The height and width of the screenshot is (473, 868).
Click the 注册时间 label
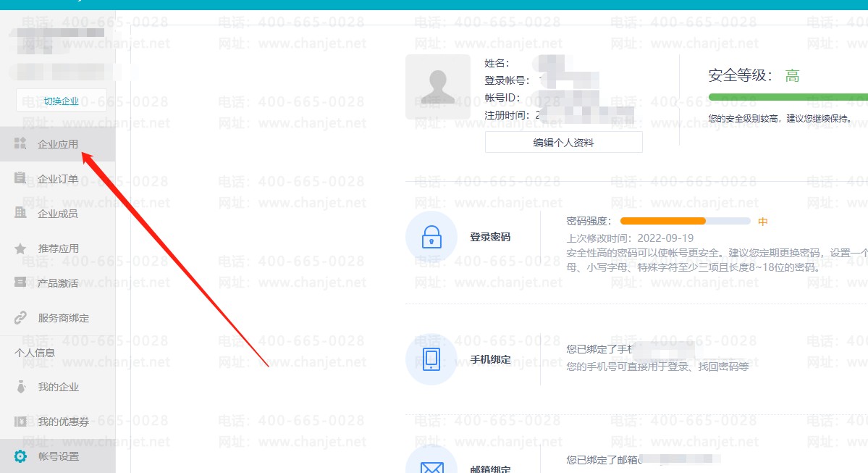[507, 114]
